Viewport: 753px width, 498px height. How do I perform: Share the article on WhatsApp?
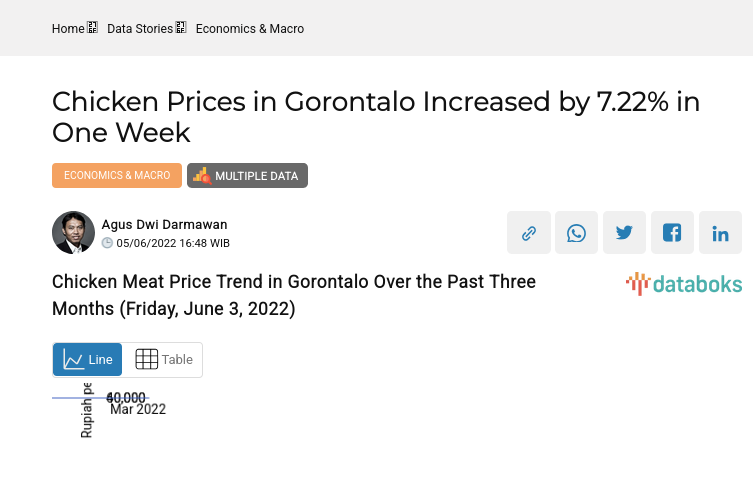point(576,233)
